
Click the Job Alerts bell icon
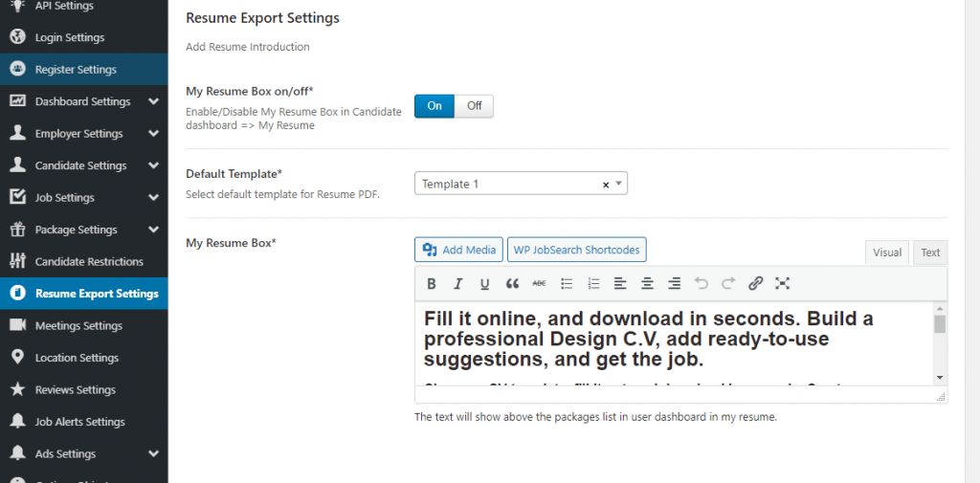click(17, 421)
